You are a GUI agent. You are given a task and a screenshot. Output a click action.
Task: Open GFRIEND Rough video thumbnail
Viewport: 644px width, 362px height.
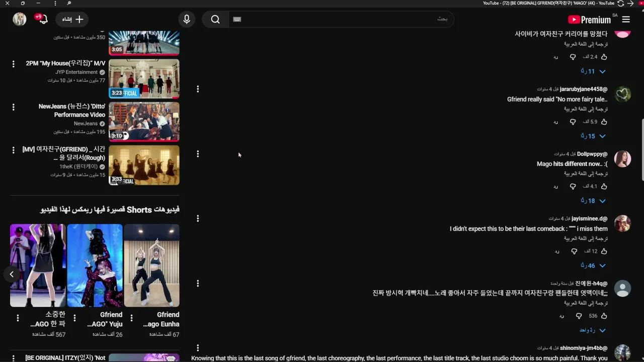(x=144, y=165)
